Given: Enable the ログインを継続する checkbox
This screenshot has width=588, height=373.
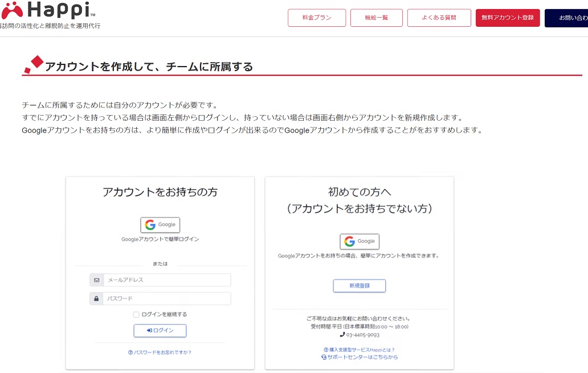Looking at the screenshot, I should [136, 314].
